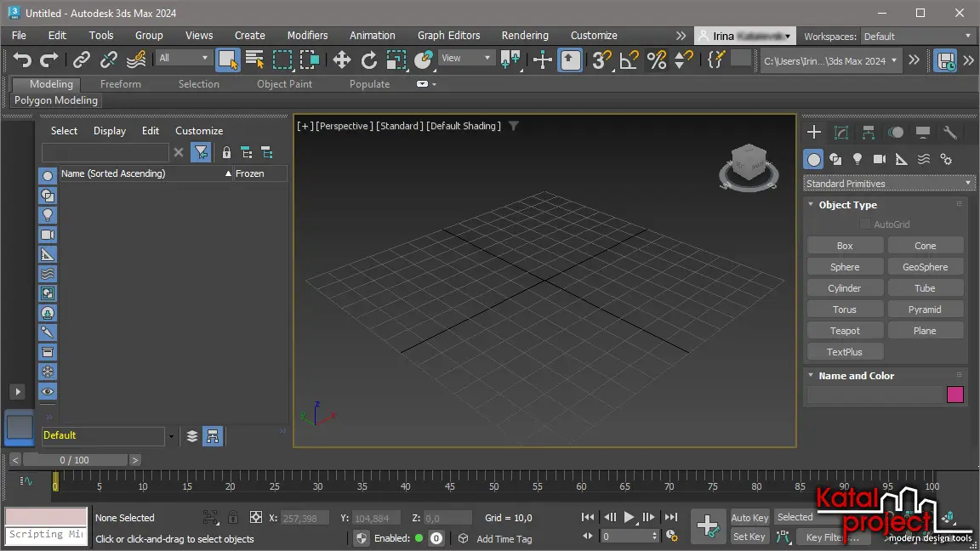Collapse the Object Type rollout
The height and width of the screenshot is (551, 980).
pyautogui.click(x=811, y=204)
